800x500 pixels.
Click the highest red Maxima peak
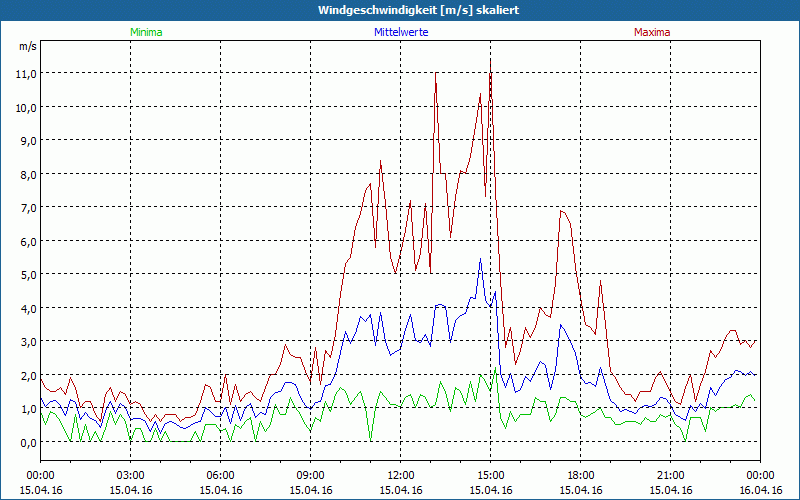490,60
